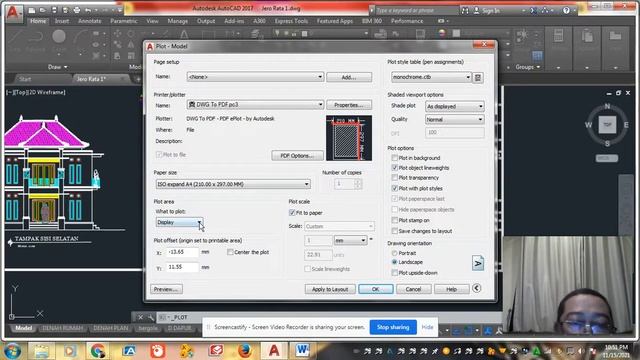Enable Plot in background checkbox

tap(394, 158)
